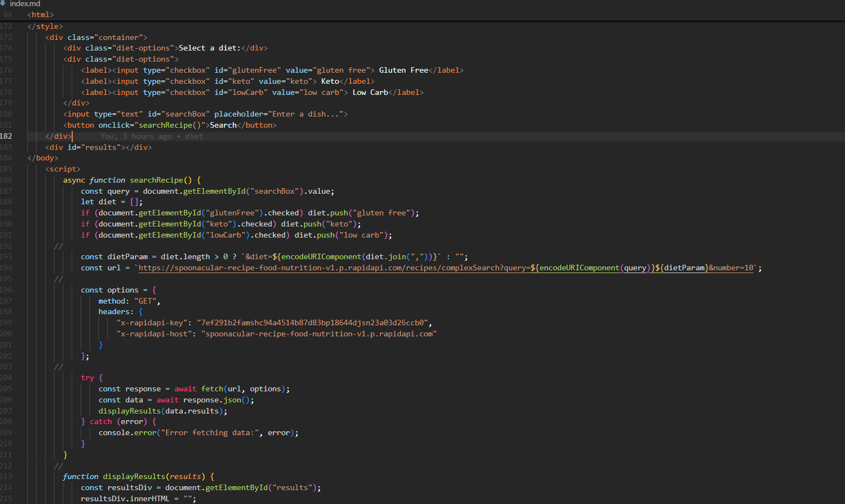Click line number 182 in the gutter
The height and width of the screenshot is (504, 845).
pos(6,137)
